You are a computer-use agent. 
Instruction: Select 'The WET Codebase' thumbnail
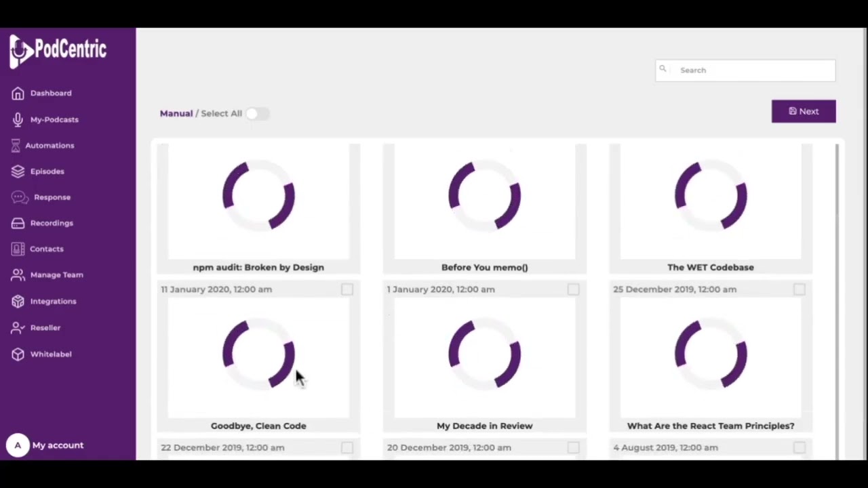click(711, 201)
